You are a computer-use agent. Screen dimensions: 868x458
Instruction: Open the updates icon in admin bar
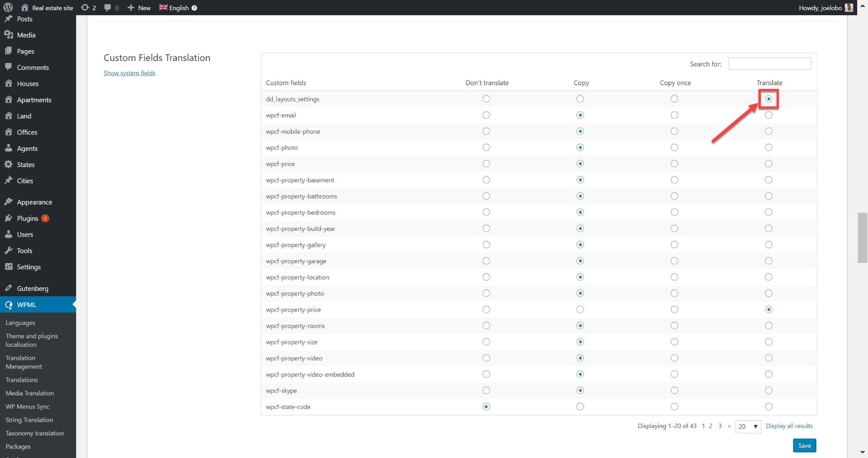85,7
